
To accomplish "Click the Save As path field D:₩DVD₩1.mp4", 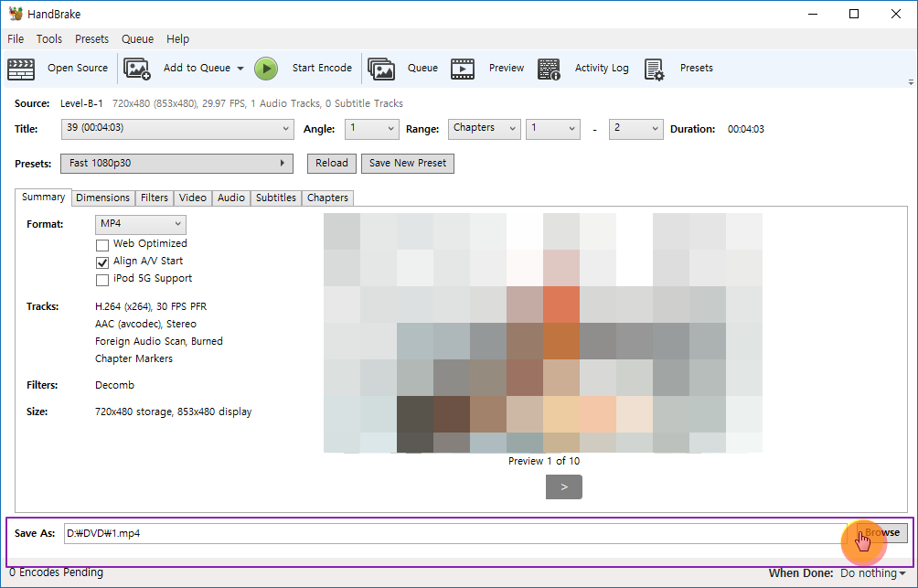I will click(455, 533).
